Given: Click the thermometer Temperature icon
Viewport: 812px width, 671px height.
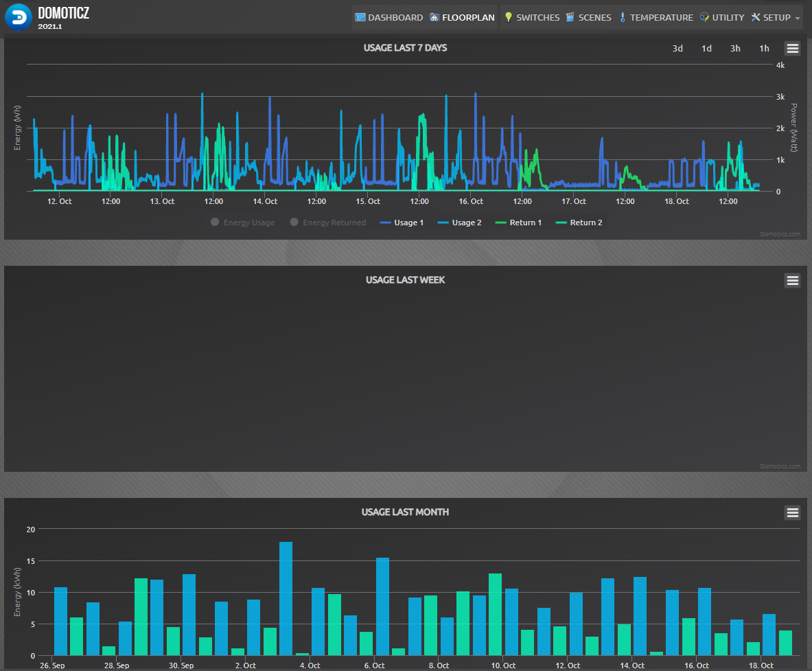Looking at the screenshot, I should (x=623, y=18).
